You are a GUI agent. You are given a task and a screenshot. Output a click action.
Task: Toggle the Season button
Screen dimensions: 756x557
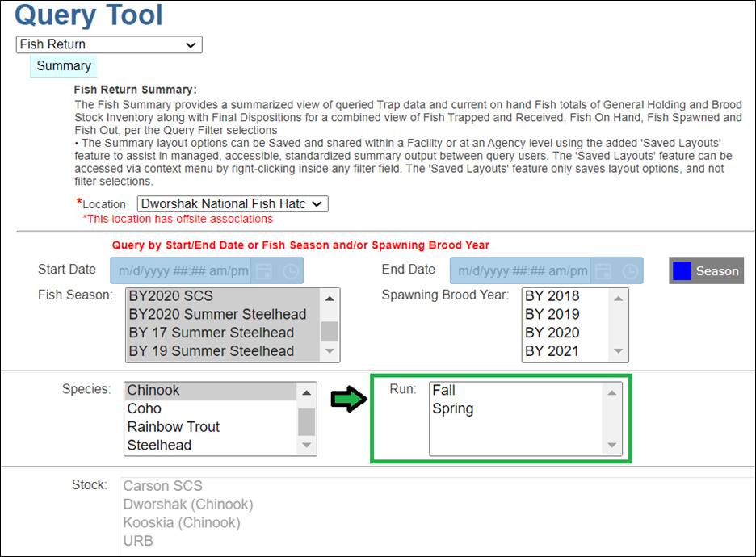706,271
